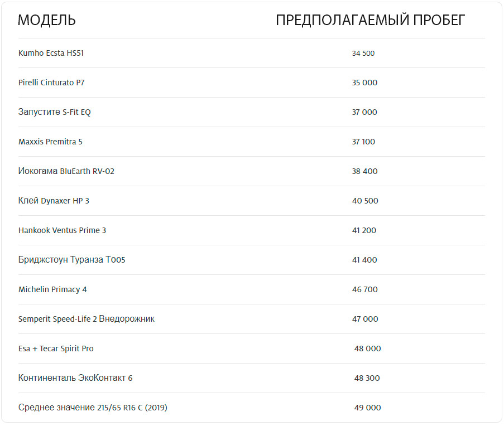Select the 35 000 mileage value
Image resolution: width=504 pixels, height=426 pixels.
click(364, 83)
